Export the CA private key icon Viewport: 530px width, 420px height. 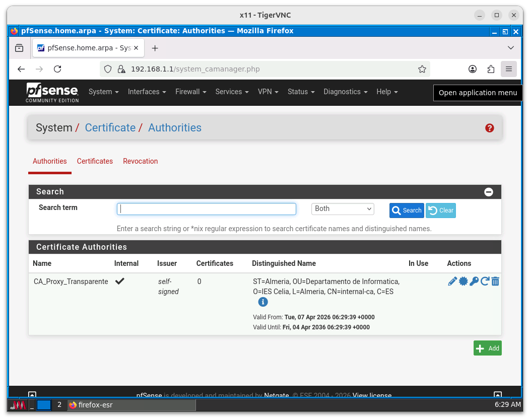474,281
